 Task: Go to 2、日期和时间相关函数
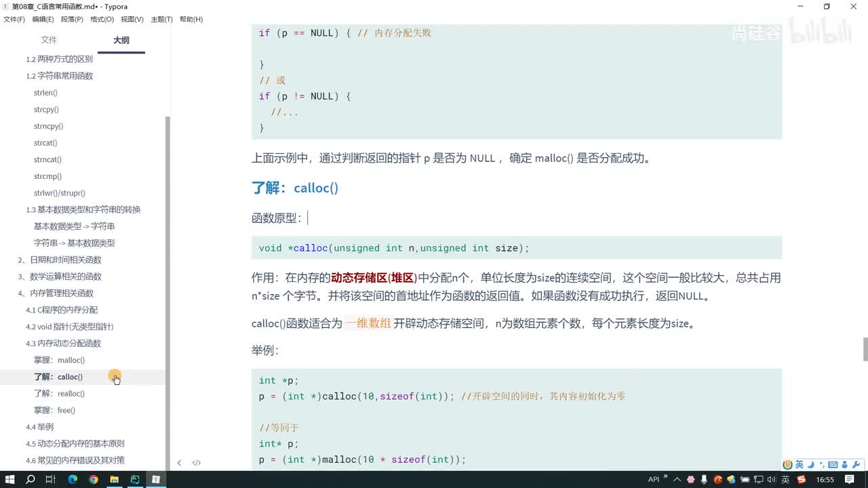point(60,260)
